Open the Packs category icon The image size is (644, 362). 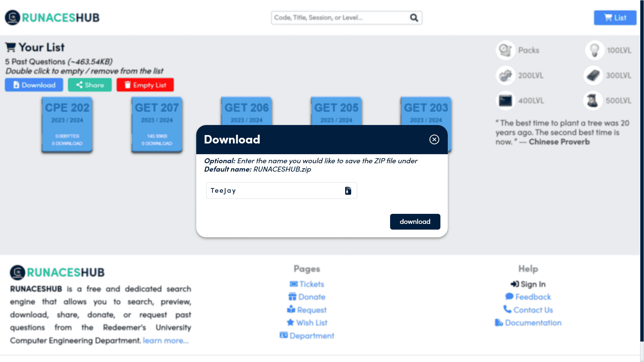(x=505, y=50)
